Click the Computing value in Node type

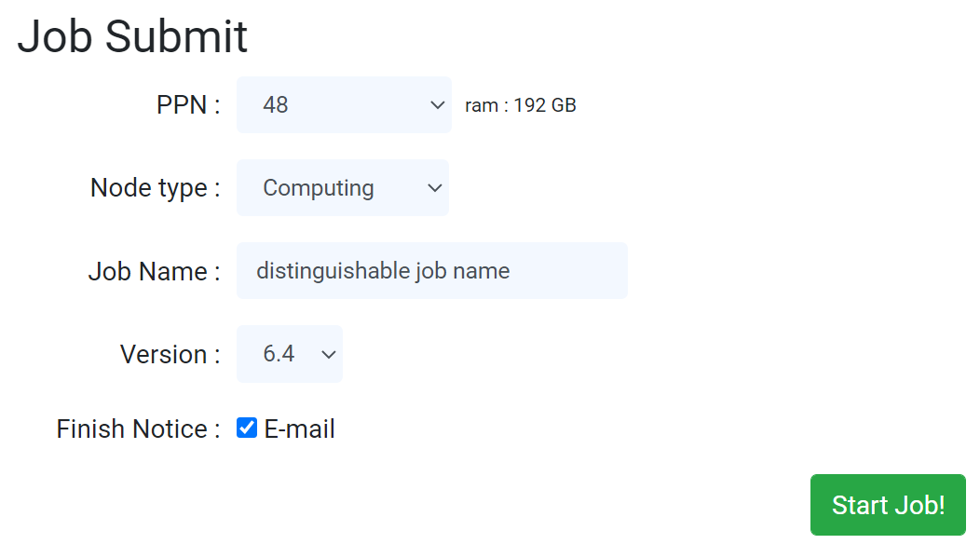[319, 188]
